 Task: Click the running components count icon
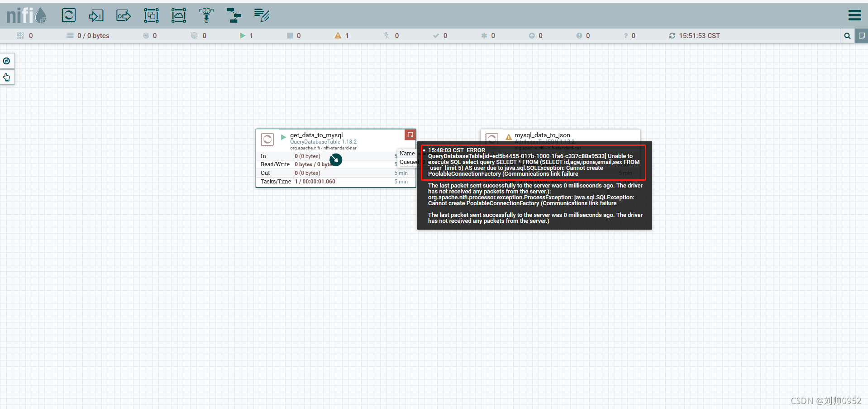[x=243, y=36]
